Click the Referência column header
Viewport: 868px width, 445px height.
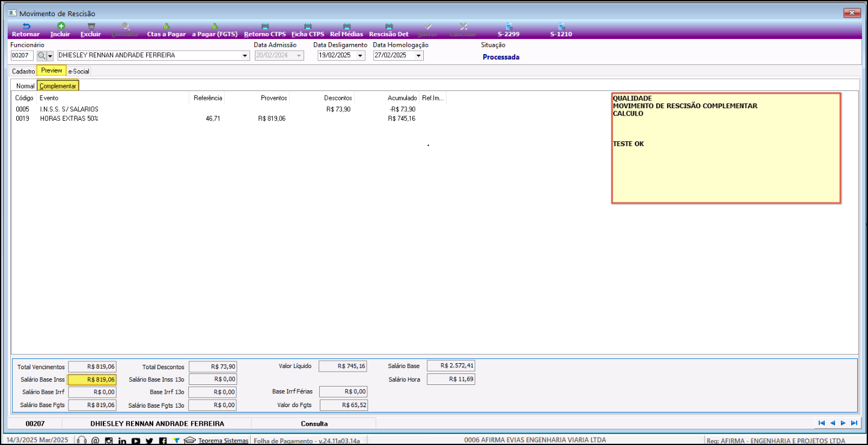(x=208, y=97)
